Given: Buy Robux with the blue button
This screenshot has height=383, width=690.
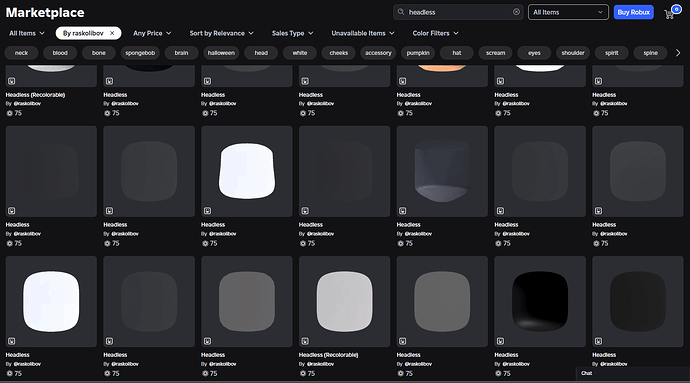Looking at the screenshot, I should click(x=634, y=12).
